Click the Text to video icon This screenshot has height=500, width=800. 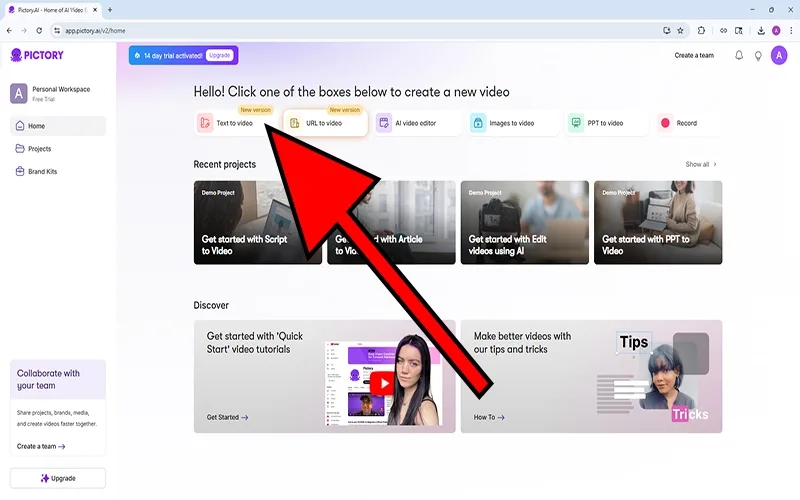(205, 124)
